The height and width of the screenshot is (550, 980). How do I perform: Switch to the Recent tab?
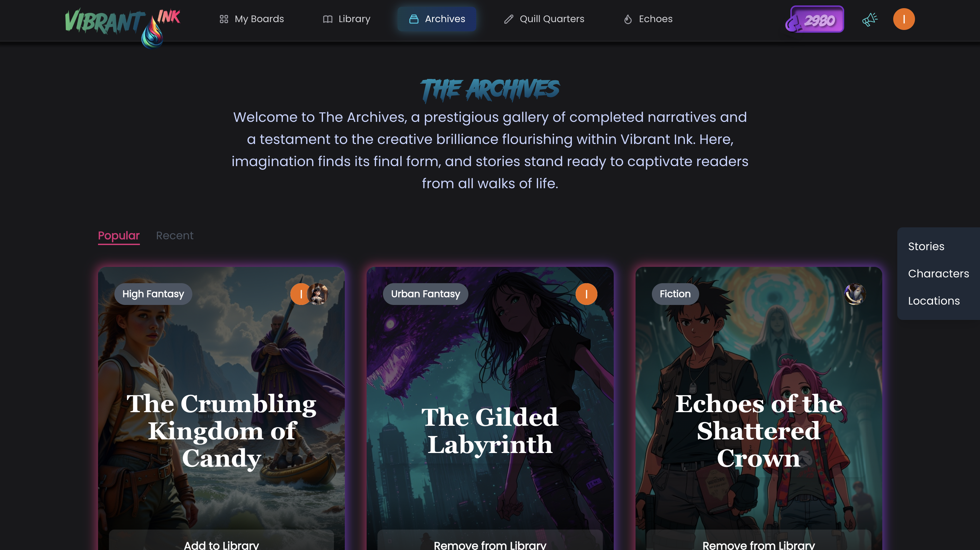(x=175, y=236)
